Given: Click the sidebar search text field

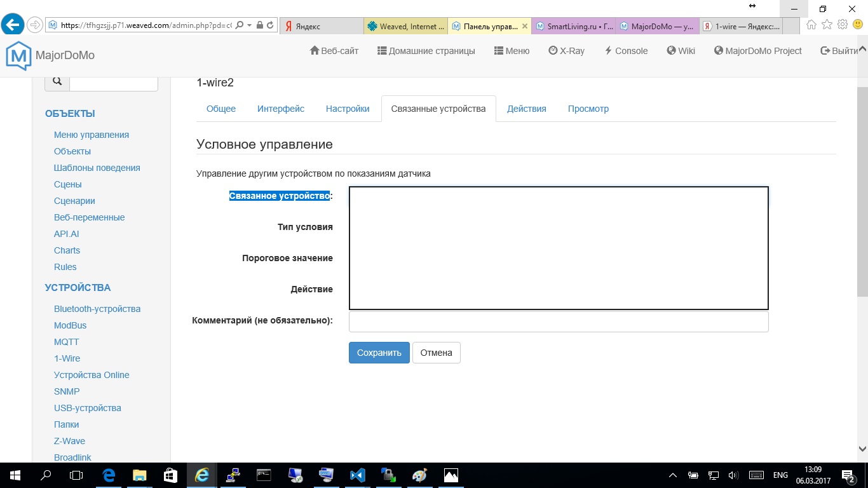Looking at the screenshot, I should 114,81.
